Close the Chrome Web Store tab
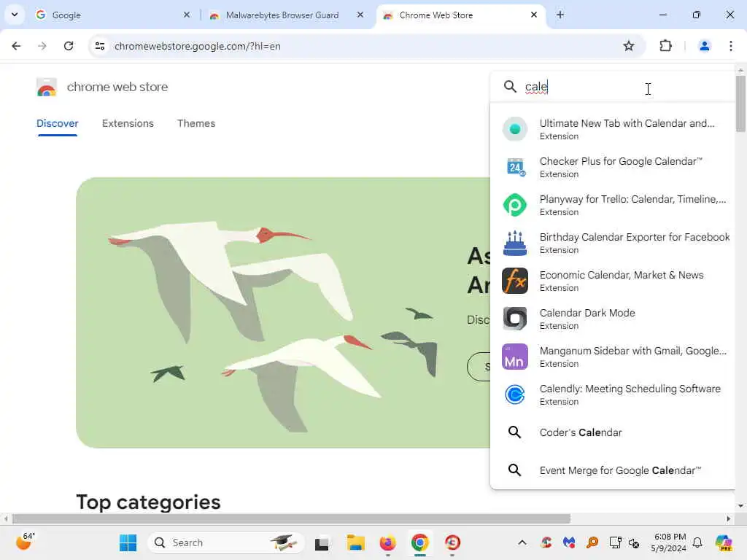This screenshot has height=560, width=747. coord(534,15)
